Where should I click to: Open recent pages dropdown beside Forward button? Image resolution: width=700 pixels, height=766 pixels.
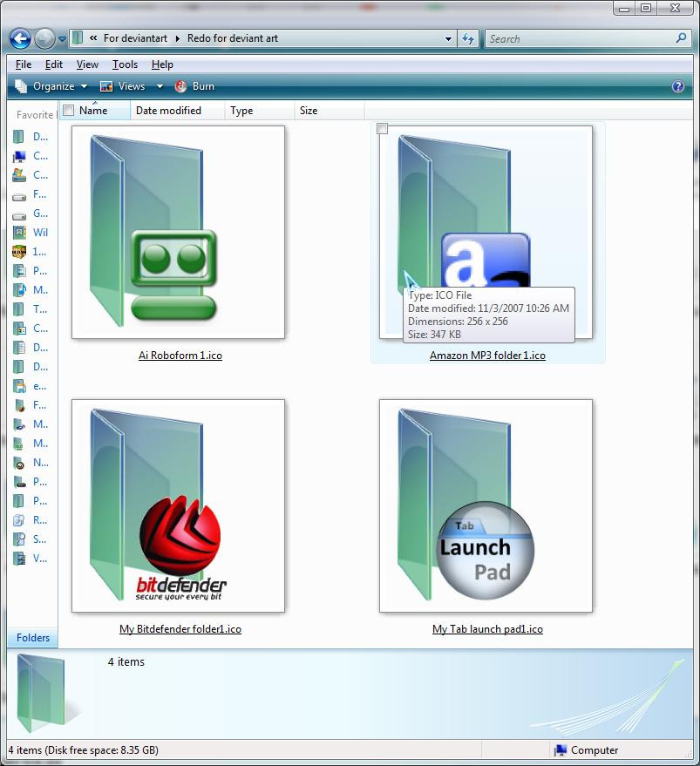[62, 38]
